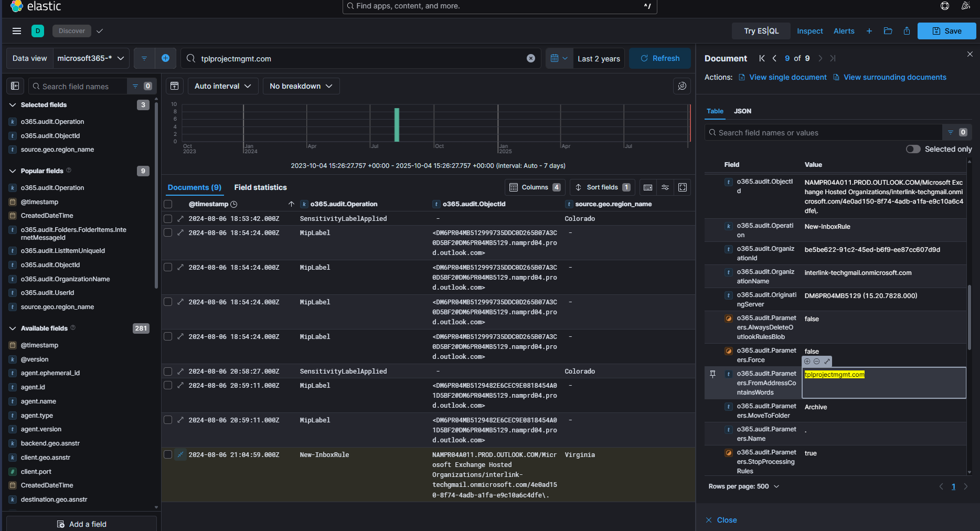
Task: Open the saved searches folder icon
Action: 888,31
